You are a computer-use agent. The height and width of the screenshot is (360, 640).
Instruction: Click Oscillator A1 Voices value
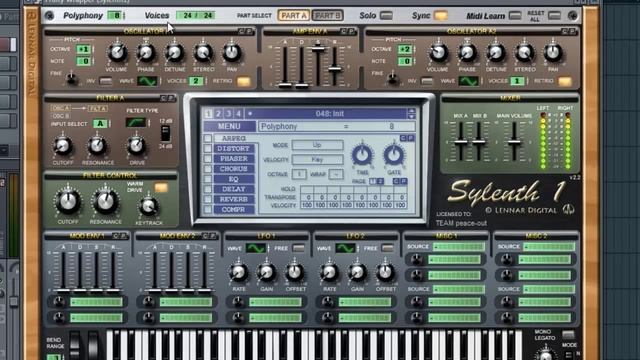tap(196, 81)
